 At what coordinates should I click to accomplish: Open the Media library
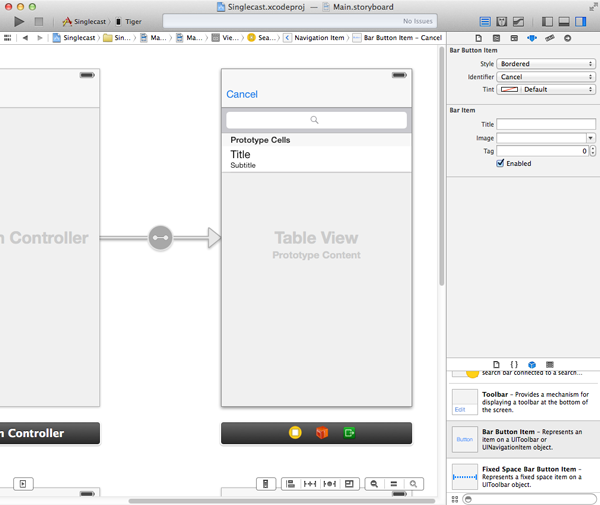click(x=550, y=365)
